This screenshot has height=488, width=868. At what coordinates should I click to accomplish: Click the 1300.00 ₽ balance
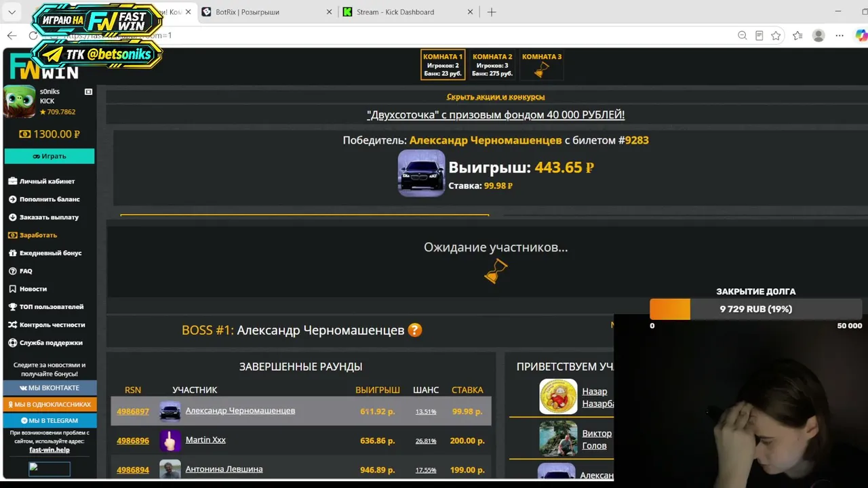coord(50,134)
